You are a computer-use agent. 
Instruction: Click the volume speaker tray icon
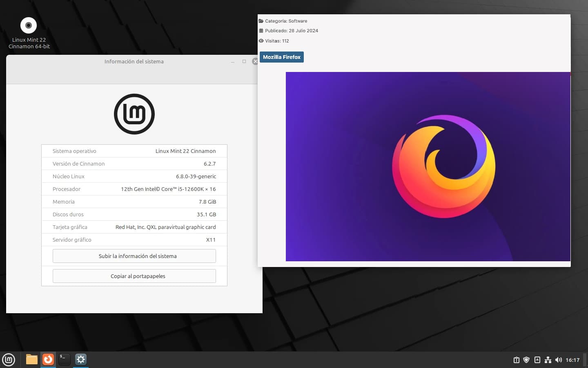(559, 360)
